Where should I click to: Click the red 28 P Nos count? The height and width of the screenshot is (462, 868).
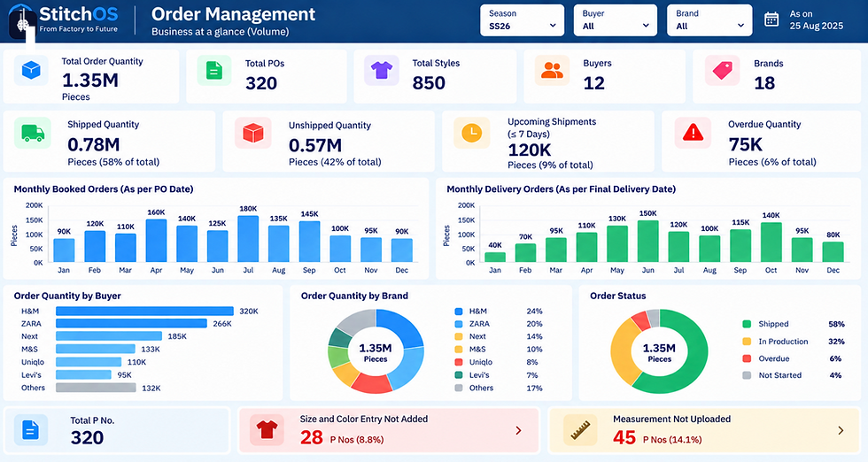tap(311, 437)
